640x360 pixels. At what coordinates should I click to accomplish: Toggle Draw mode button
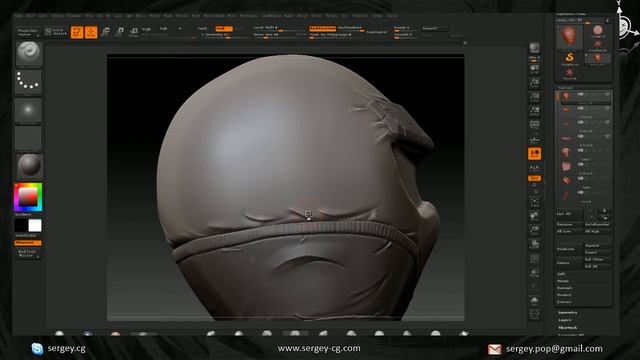coord(91,32)
